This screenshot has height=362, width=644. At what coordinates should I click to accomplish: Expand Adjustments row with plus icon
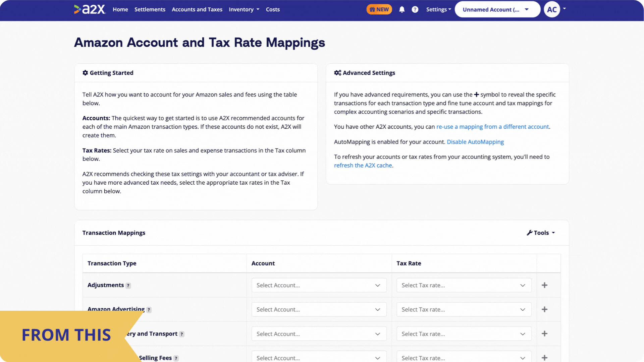tap(544, 285)
